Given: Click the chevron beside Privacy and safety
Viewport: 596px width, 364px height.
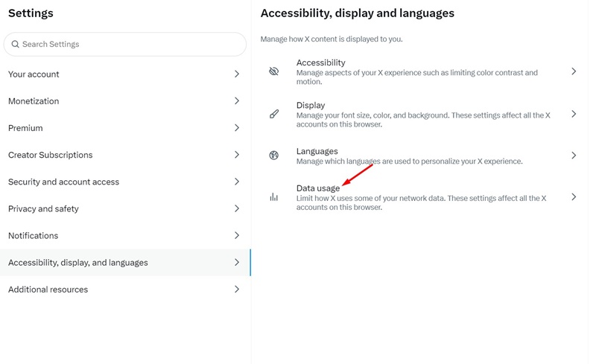Looking at the screenshot, I should tap(237, 208).
